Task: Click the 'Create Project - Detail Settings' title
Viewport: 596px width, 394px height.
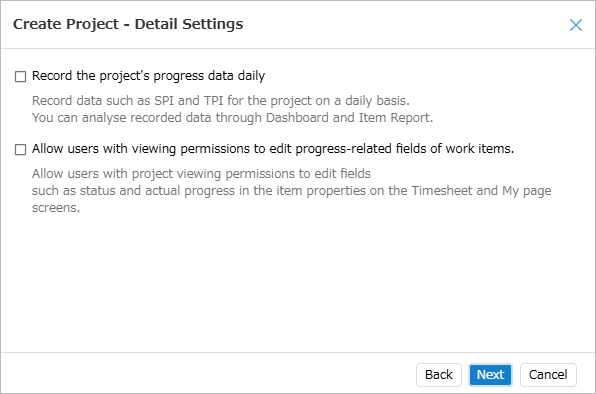Action: tap(128, 24)
